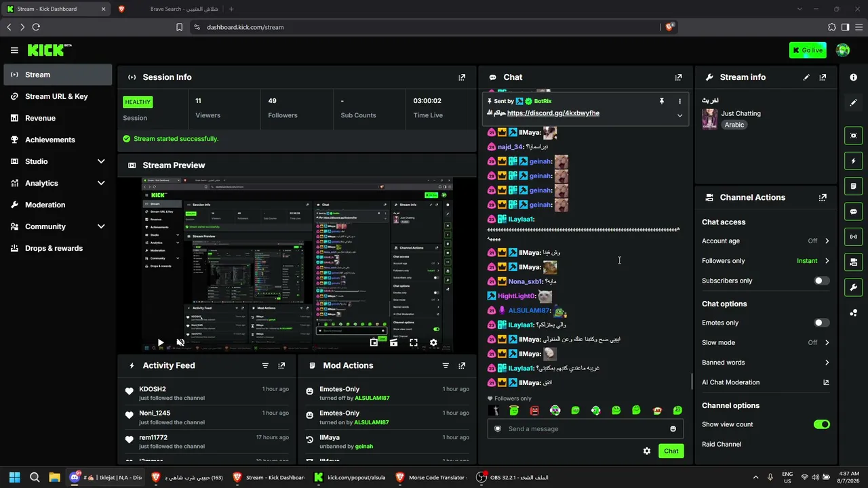Filter the Mod Actions list

(x=446, y=365)
